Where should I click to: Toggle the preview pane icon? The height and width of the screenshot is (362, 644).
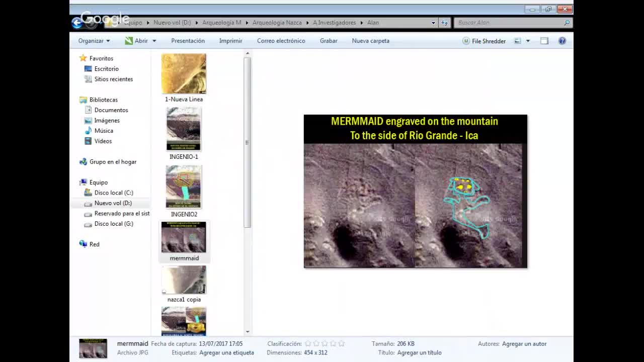pos(544,41)
